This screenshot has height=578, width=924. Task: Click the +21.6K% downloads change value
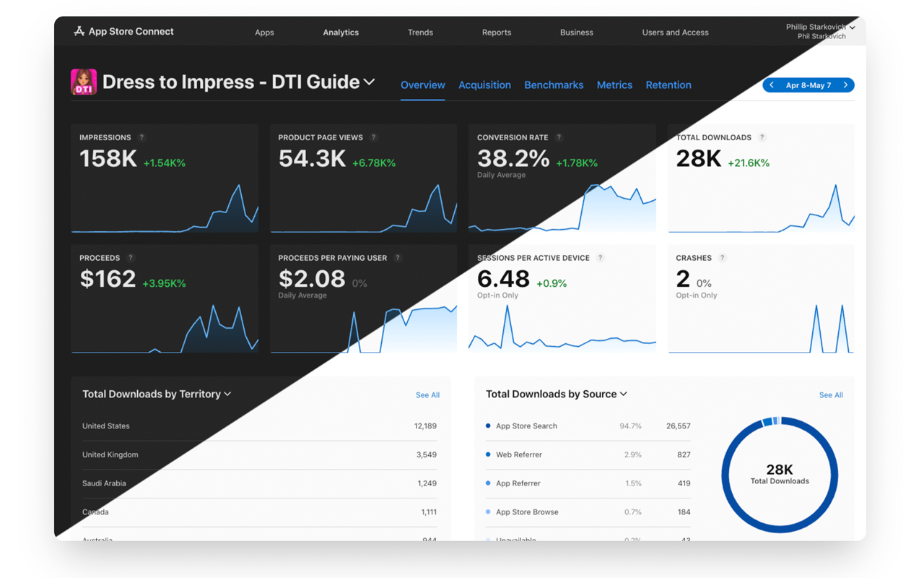[x=749, y=163]
